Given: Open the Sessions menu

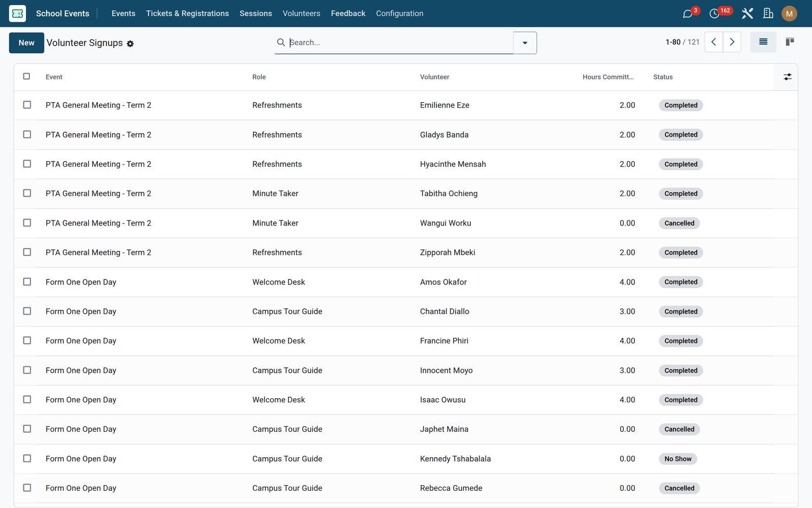Looking at the screenshot, I should click(256, 13).
